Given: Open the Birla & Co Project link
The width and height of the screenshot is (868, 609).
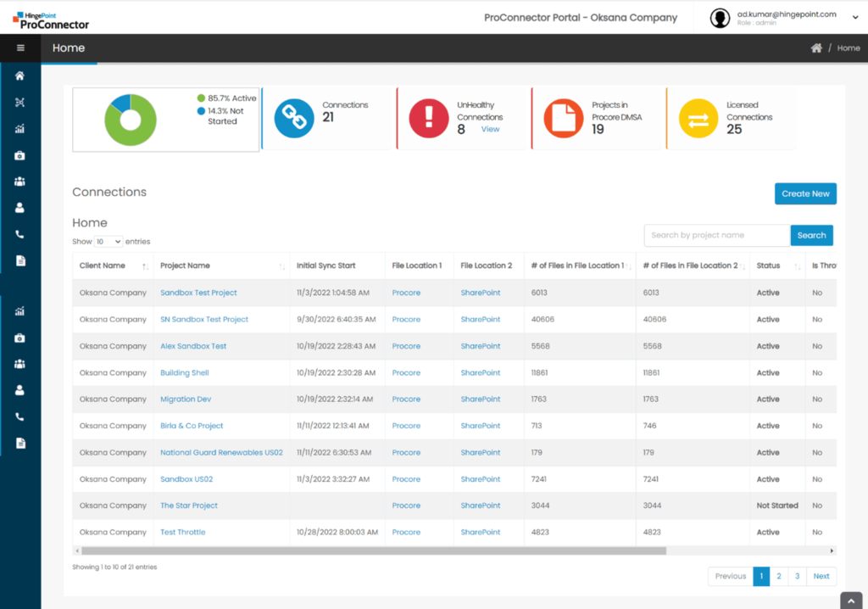Looking at the screenshot, I should coord(192,426).
